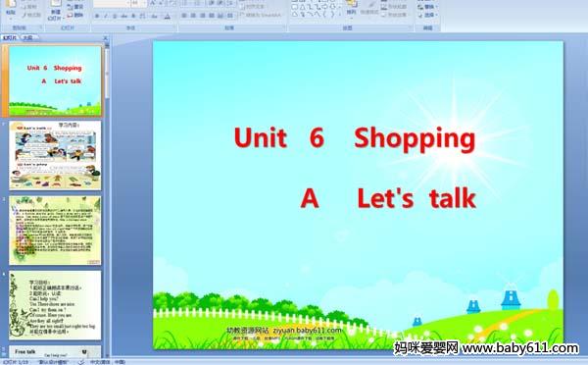This screenshot has width=588, height=365.
Task: Click the Quick Styles button
Action: click(x=369, y=9)
